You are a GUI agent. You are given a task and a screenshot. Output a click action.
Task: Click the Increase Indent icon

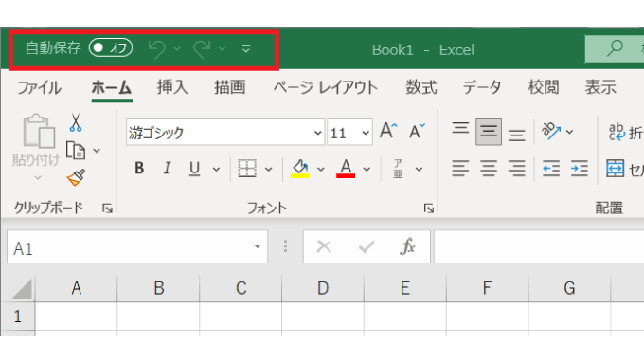tap(580, 169)
